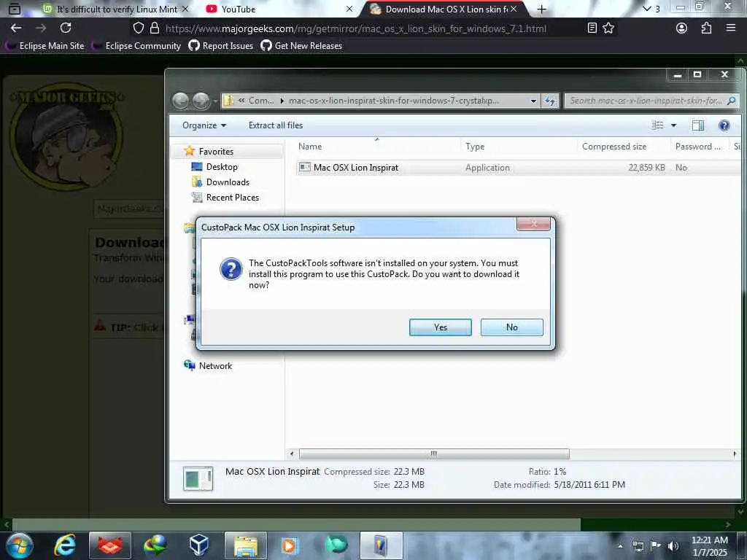Screen dimensions: 747x560
Task: Open Explorer help icon
Action: [x=724, y=125]
